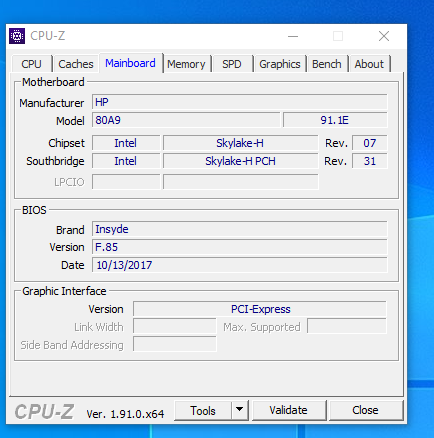
Task: Click the Chipset vendor Intel field
Action: 126,143
